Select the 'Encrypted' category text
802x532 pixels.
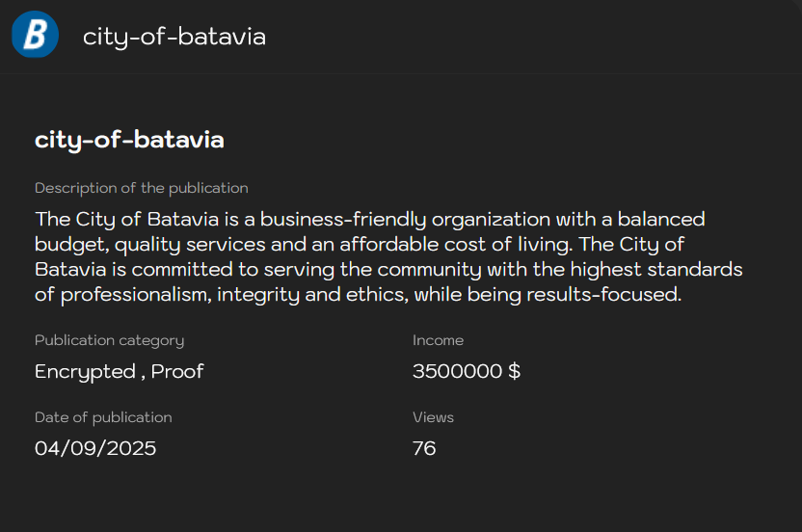[85, 371]
